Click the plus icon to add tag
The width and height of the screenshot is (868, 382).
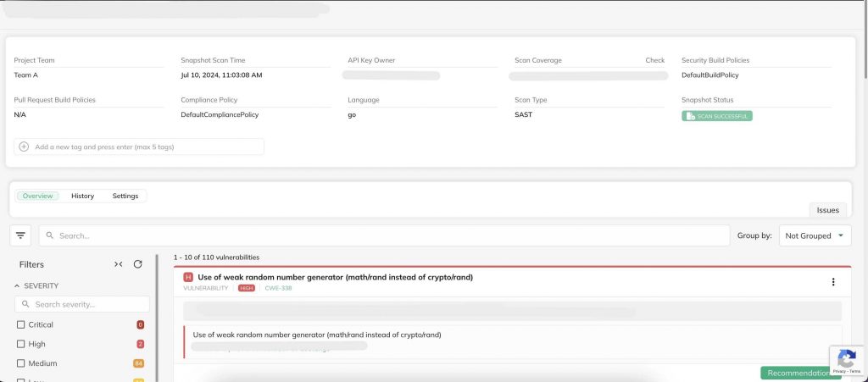24,147
